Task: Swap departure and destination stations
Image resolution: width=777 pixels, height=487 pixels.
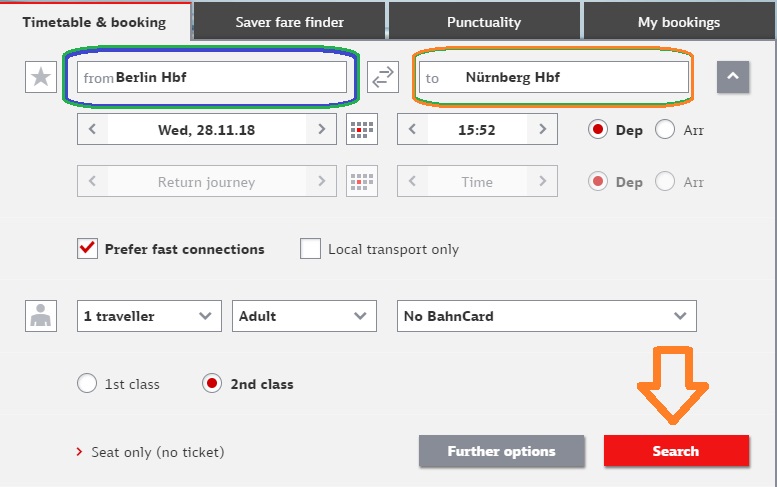Action: 383,77
